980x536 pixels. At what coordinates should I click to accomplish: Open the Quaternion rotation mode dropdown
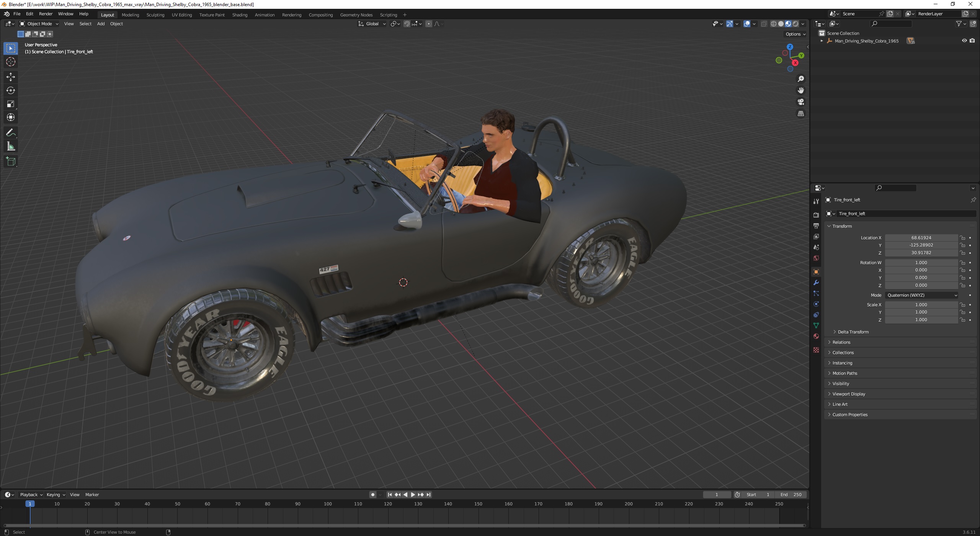pos(921,295)
